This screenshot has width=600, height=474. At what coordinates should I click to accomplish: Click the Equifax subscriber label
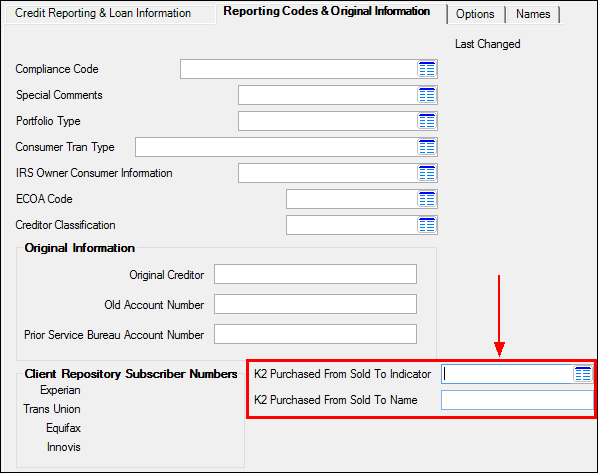point(64,428)
